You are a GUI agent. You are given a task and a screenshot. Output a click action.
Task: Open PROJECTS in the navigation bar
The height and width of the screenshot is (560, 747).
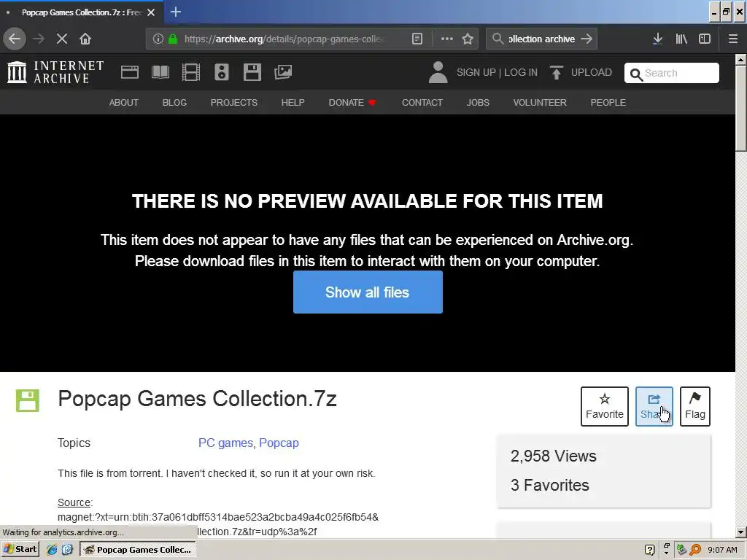point(234,102)
